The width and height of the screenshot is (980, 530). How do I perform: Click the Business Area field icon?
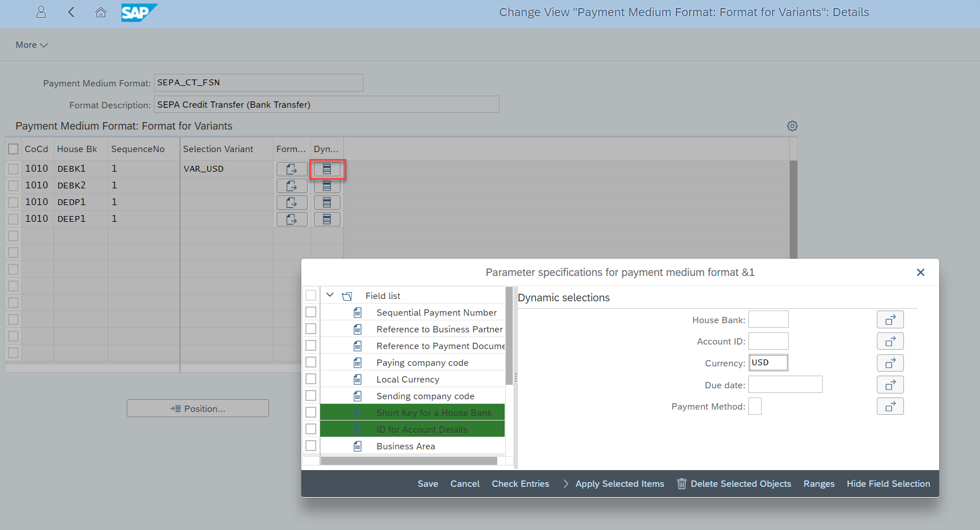click(358, 446)
